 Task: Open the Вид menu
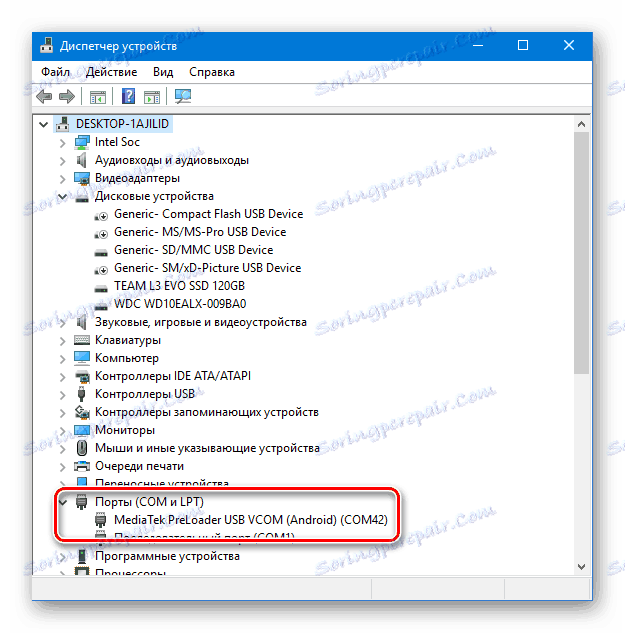point(163,72)
